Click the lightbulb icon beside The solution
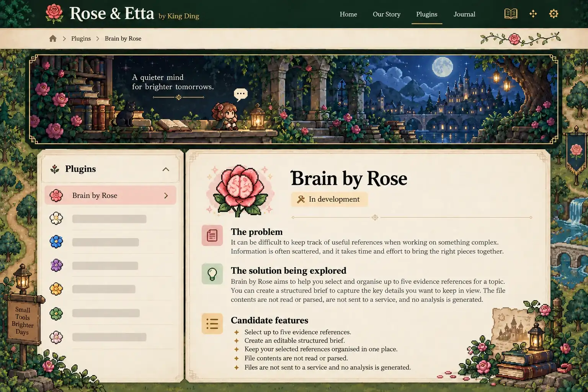588x392 pixels. coord(212,274)
